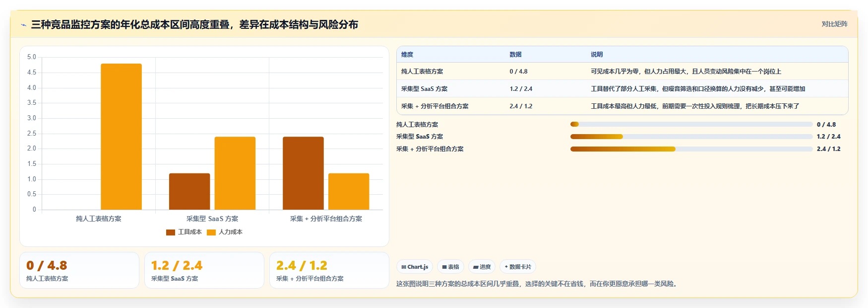868x308 pixels.
Task: Click the y-axis label 2.5
Action: pyautogui.click(x=32, y=133)
